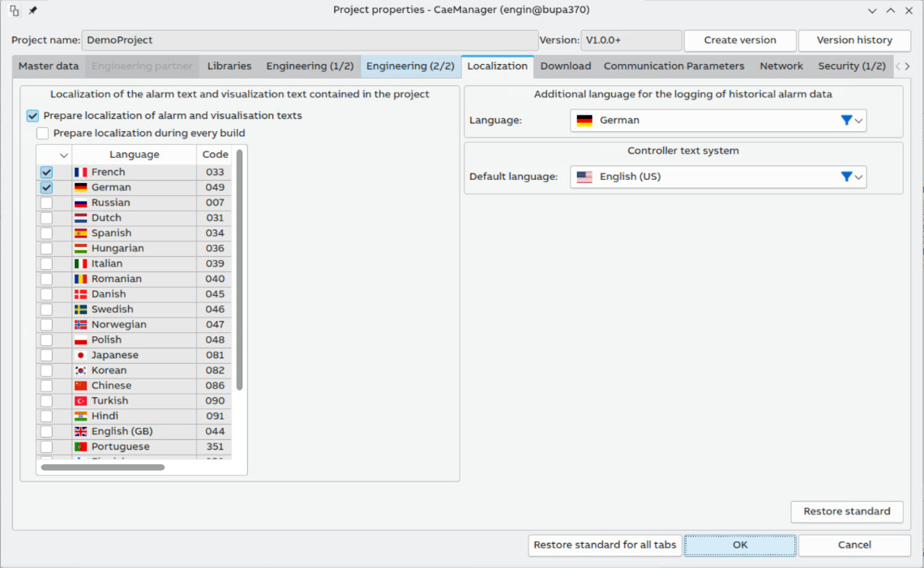Switch to the Download tab
The width and height of the screenshot is (924, 568).
(x=565, y=66)
